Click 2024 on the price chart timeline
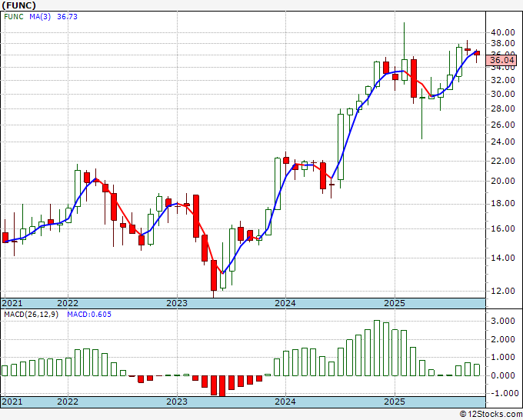This screenshot has height=420, width=523. coord(285,303)
